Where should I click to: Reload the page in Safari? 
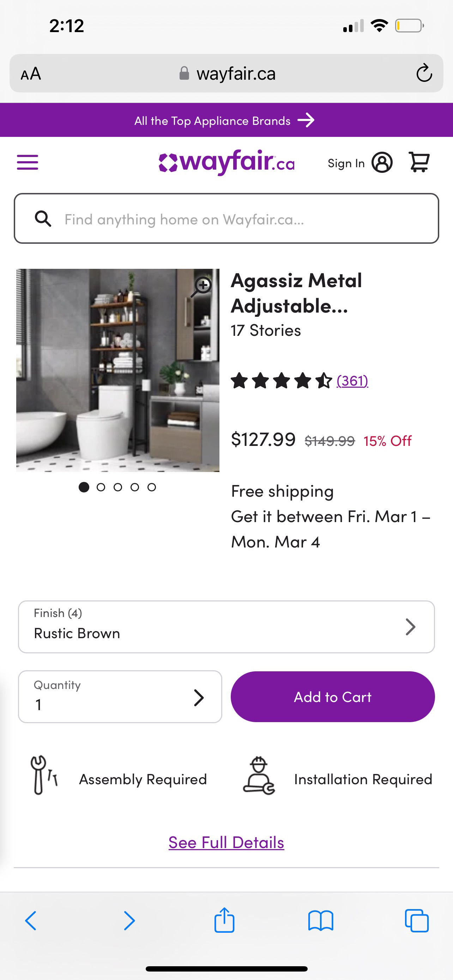click(x=424, y=73)
